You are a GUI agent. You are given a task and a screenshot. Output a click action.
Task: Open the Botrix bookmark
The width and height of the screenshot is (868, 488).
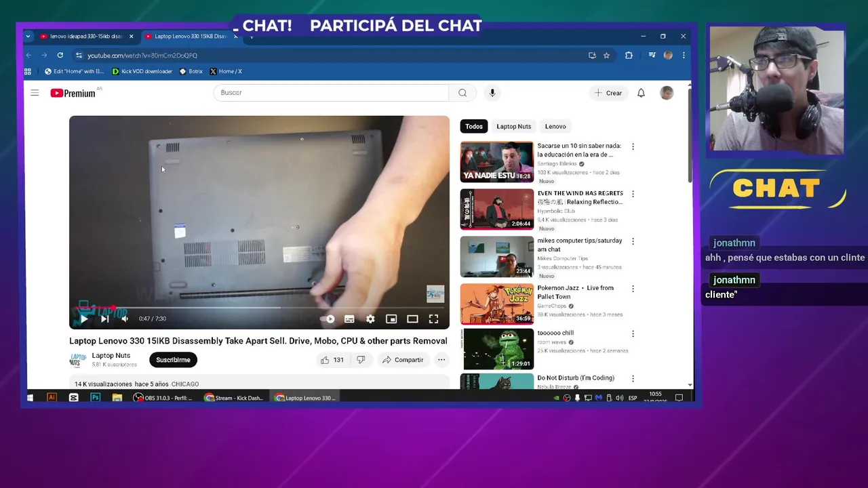(x=191, y=71)
